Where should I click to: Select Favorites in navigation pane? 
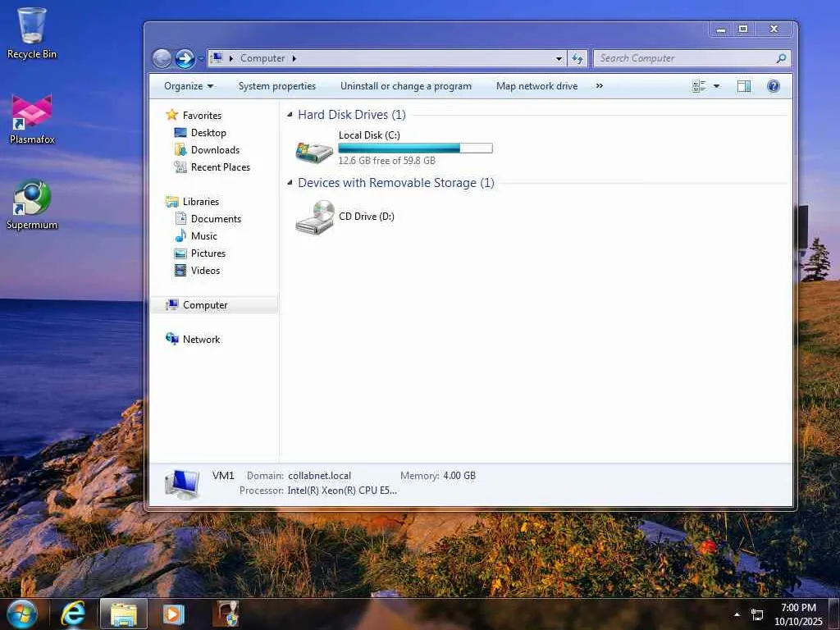click(194, 115)
